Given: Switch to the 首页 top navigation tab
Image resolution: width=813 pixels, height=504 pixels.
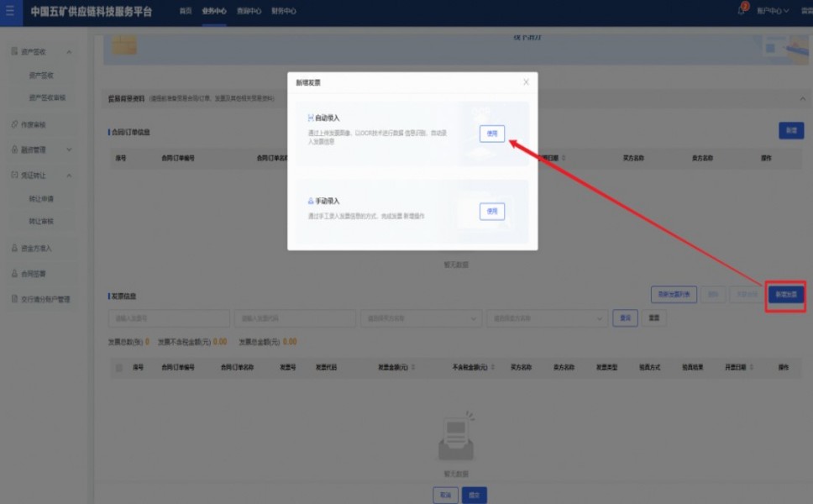Looking at the screenshot, I should (x=186, y=12).
